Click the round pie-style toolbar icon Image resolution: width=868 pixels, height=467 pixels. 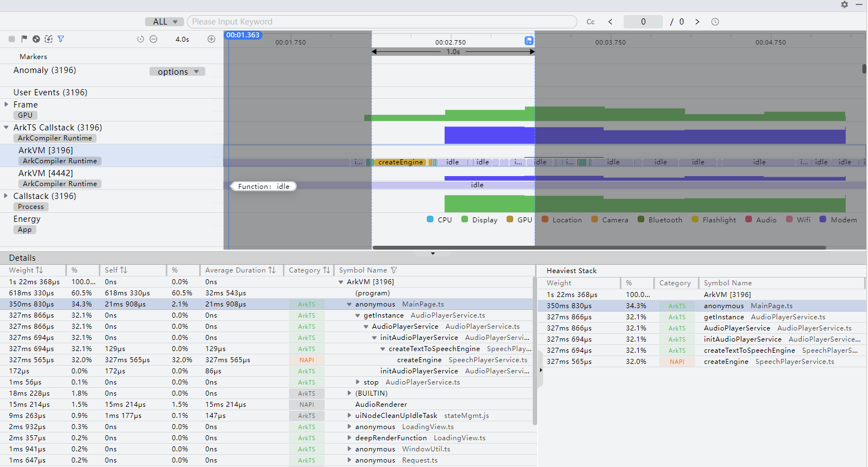pyautogui.click(x=36, y=39)
